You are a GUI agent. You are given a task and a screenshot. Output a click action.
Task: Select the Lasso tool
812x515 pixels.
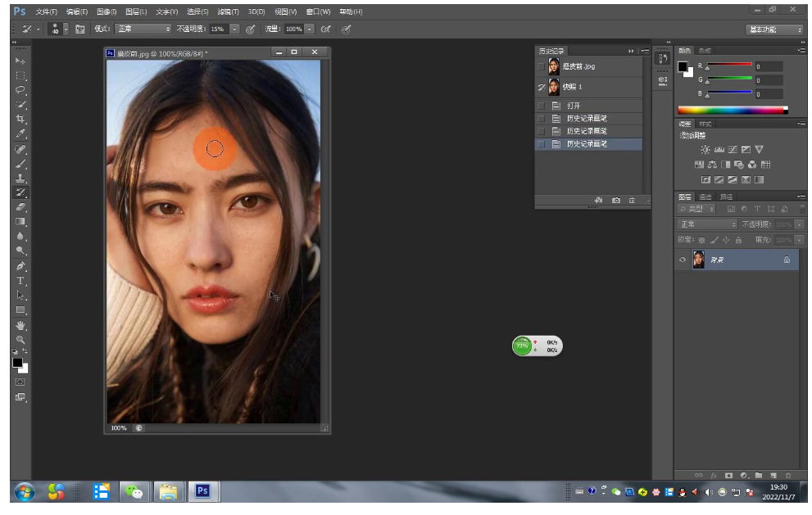(20, 90)
